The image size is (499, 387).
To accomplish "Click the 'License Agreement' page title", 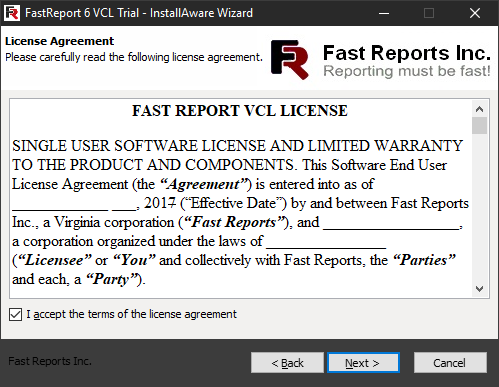I will click(59, 41).
